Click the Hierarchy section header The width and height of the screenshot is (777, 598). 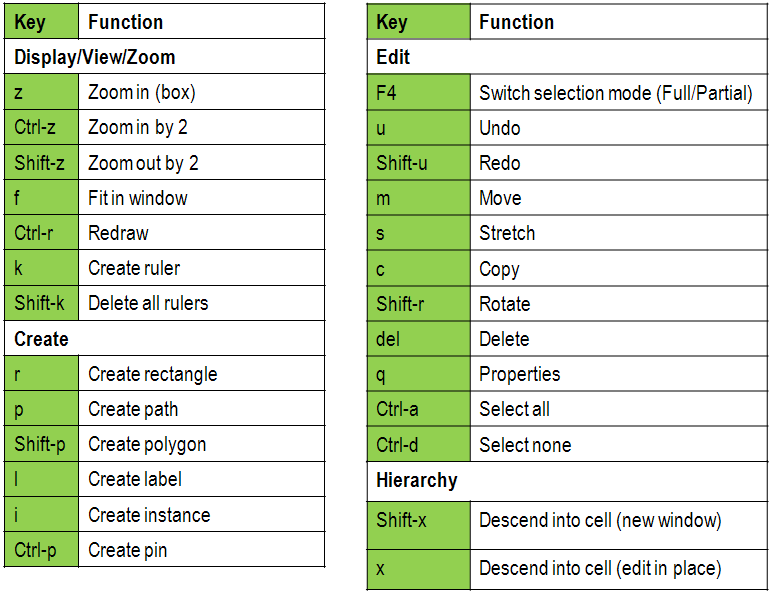tap(417, 480)
